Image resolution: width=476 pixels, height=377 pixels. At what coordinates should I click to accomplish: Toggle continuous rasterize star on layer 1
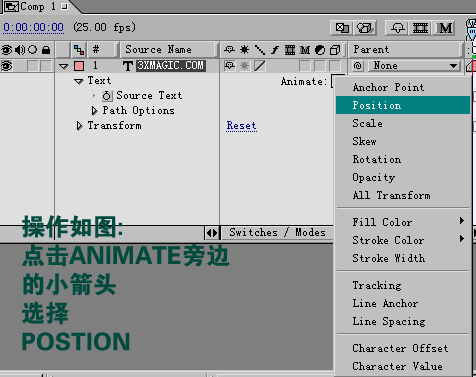pyautogui.click(x=244, y=66)
